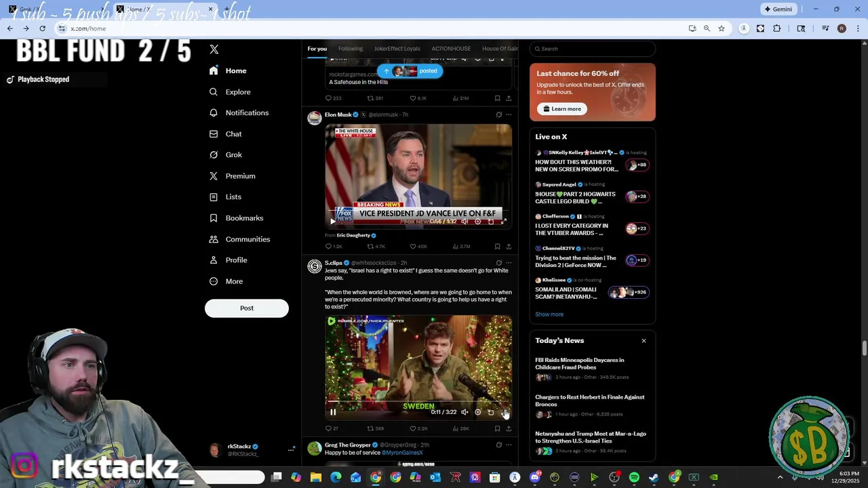
Task: Open Notifications in the sidebar
Action: [239, 113]
